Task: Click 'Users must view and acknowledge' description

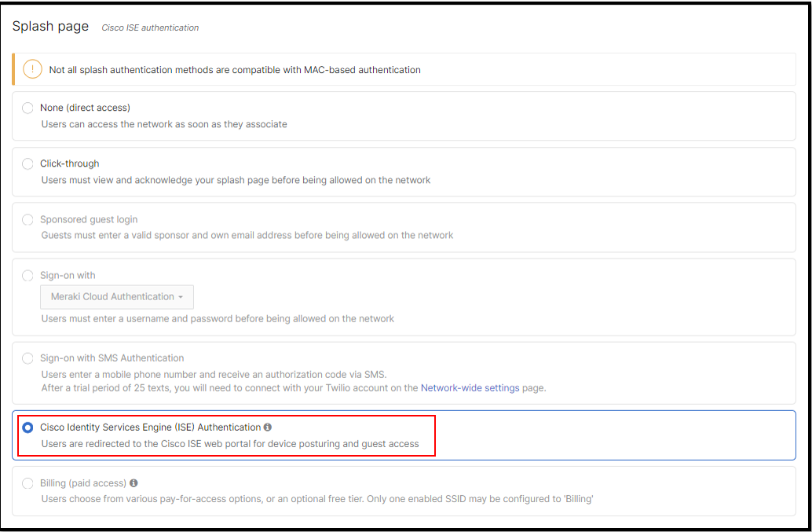Action: pyautogui.click(x=236, y=180)
